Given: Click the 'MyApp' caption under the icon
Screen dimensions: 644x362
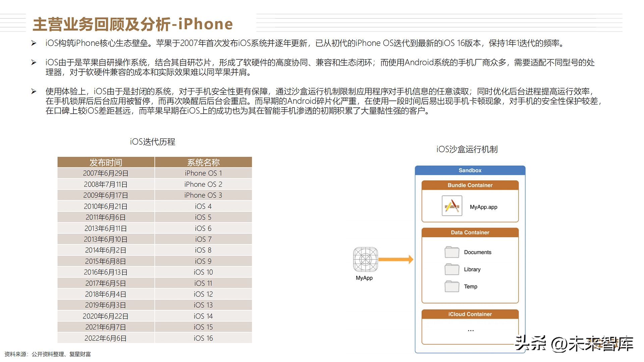Looking at the screenshot, I should [364, 278].
